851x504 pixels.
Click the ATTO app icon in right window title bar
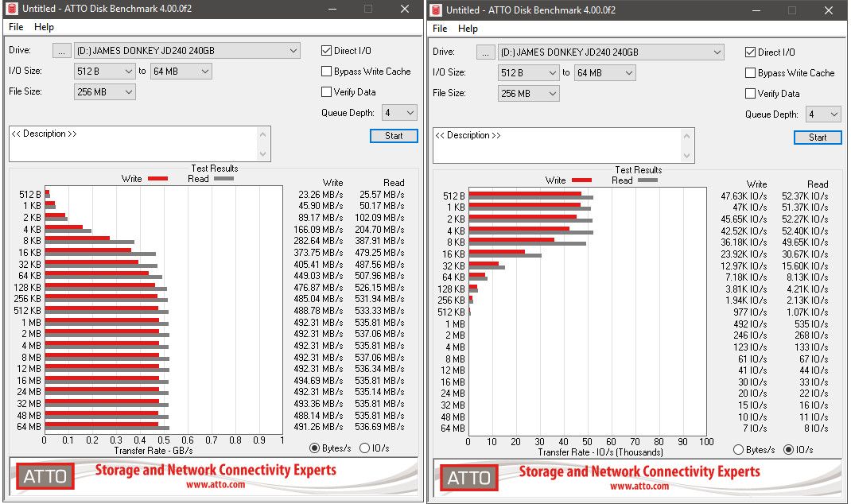tap(437, 10)
